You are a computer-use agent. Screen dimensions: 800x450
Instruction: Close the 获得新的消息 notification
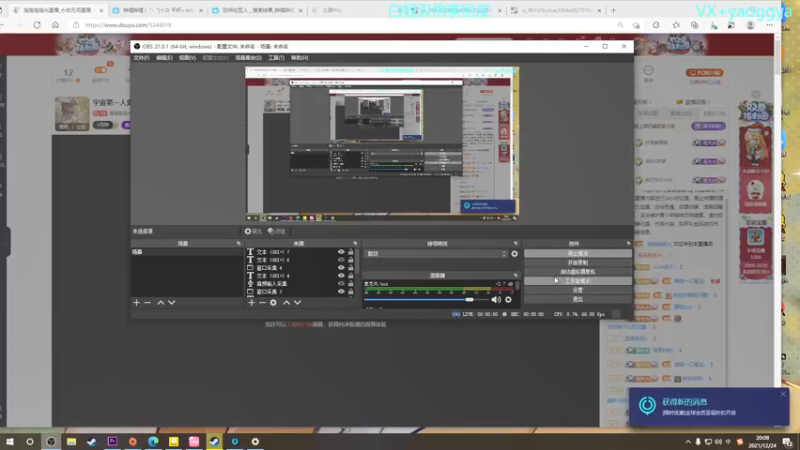783,394
